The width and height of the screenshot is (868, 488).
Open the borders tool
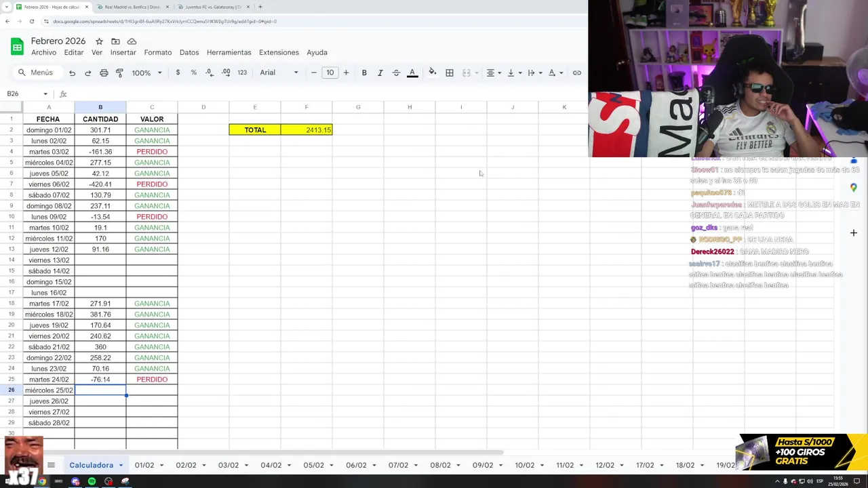(449, 73)
